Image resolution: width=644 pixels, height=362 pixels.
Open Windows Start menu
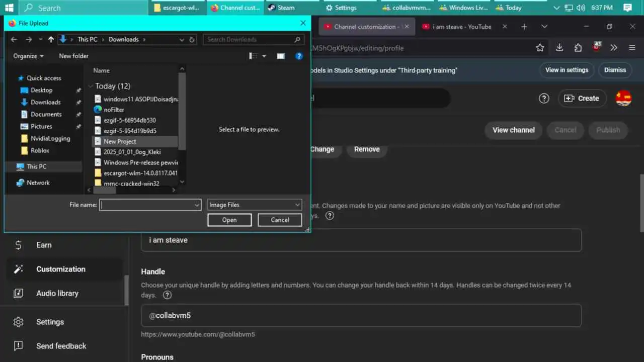9,8
